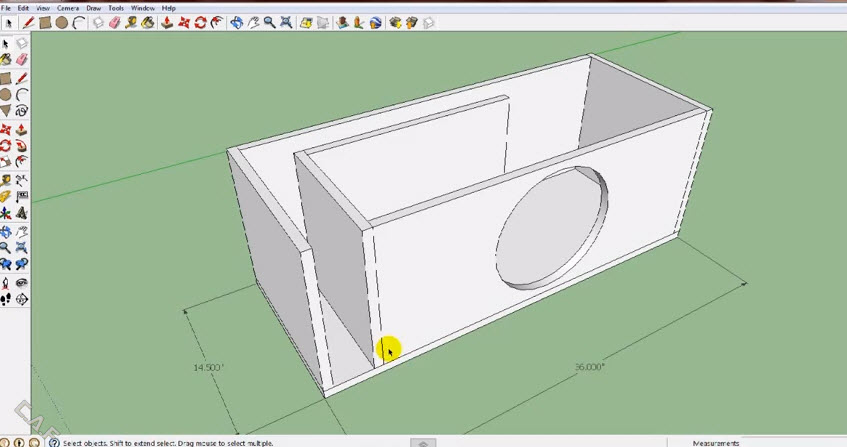Click Zoom Extents in the horizontal toolbar

[286, 23]
